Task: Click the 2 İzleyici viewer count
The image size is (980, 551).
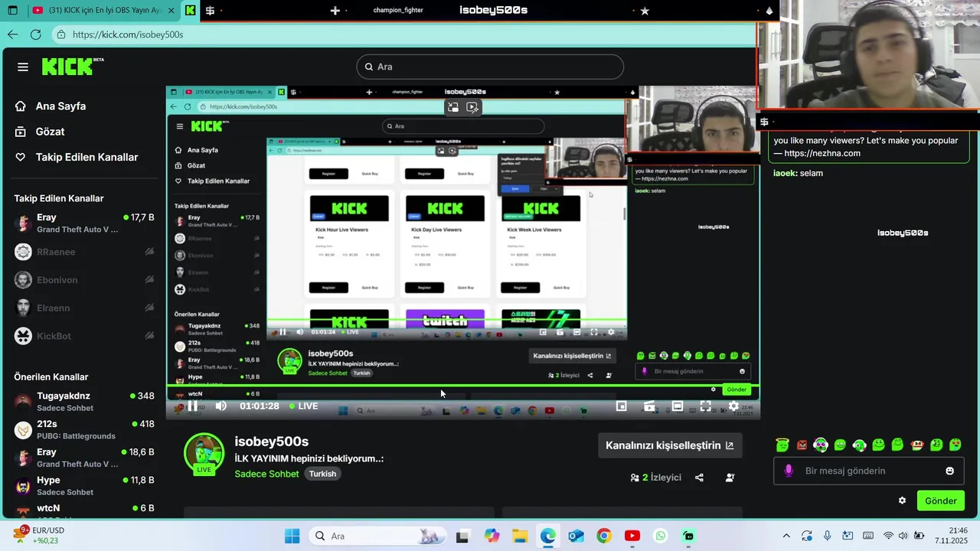Action: click(655, 478)
